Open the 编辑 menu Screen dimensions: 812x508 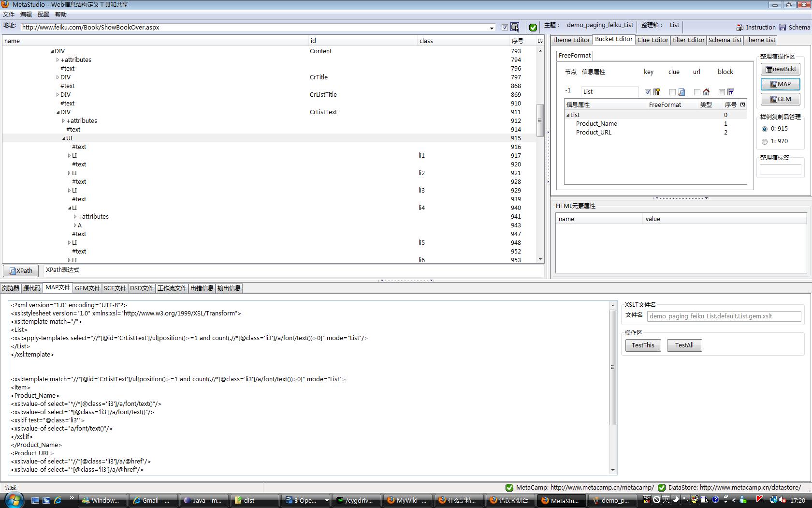pyautogui.click(x=26, y=15)
